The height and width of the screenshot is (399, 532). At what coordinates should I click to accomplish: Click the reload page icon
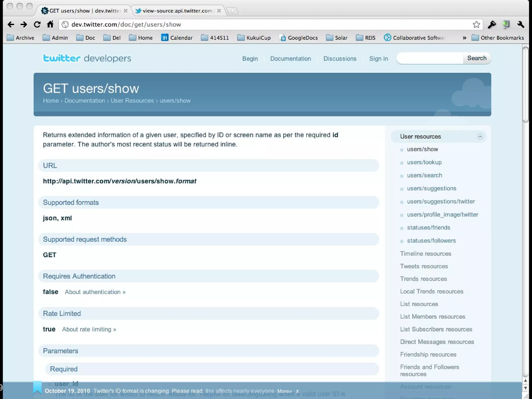coord(37,24)
